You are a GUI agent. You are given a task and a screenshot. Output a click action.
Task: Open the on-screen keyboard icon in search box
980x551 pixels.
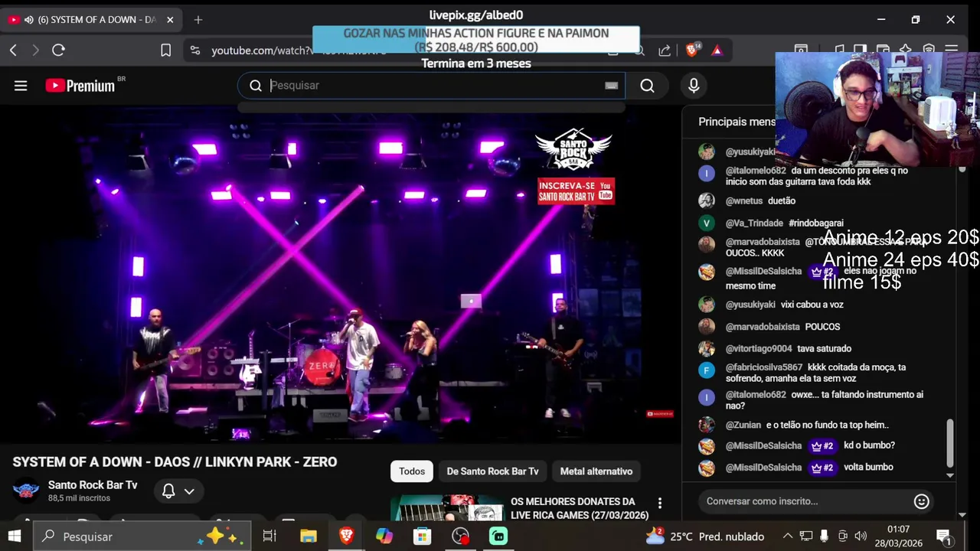(x=611, y=86)
